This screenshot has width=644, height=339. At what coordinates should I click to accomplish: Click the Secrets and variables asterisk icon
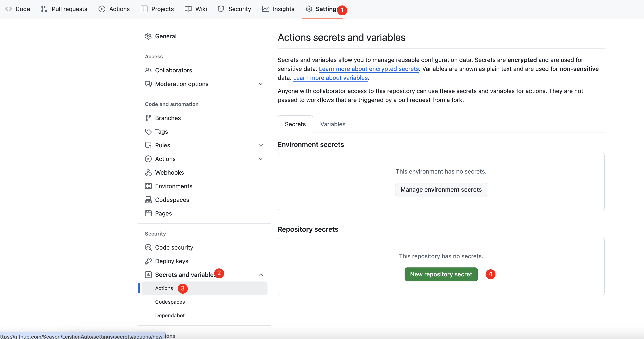(148, 275)
